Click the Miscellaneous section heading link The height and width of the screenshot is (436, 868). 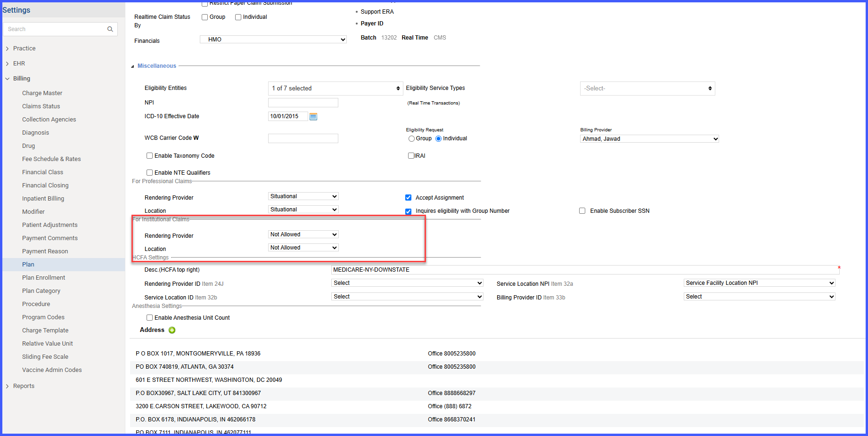[x=157, y=66]
